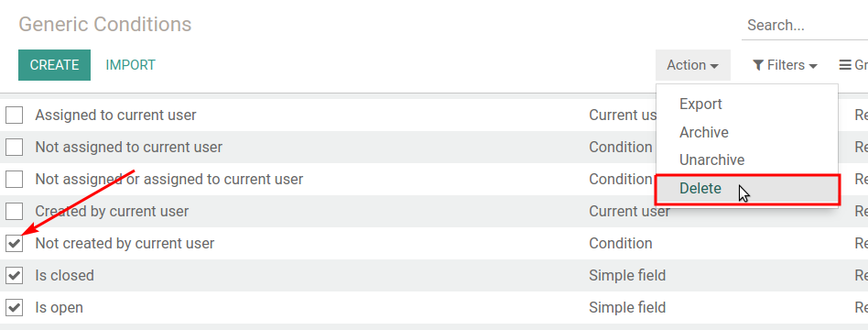The height and width of the screenshot is (330, 868).
Task: Click the CREATE button
Action: [54, 65]
